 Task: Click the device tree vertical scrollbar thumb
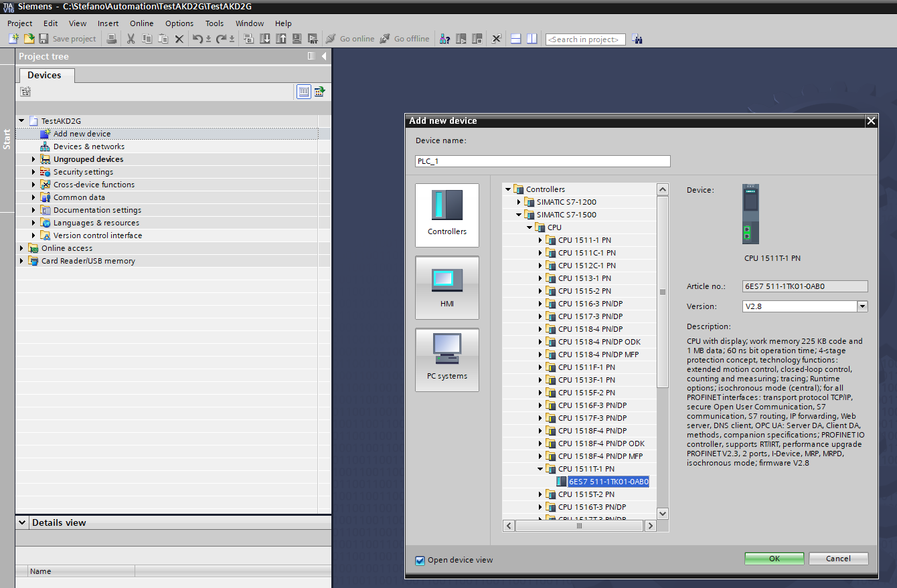[663, 292]
